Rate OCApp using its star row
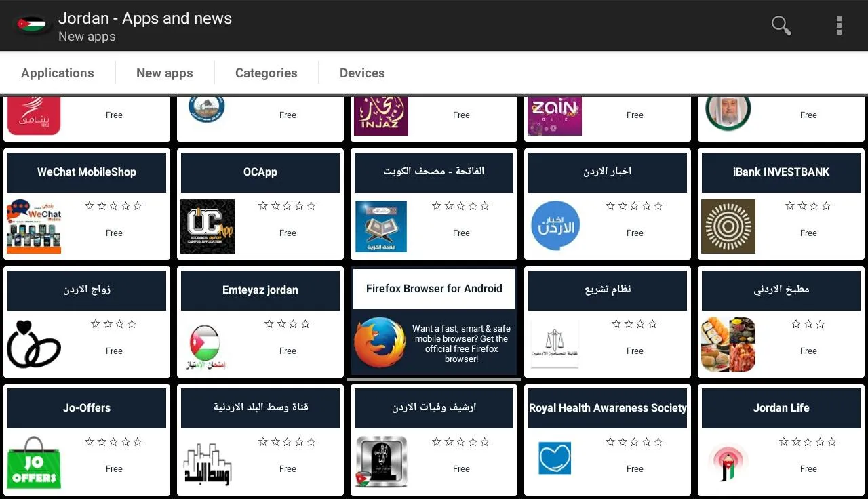The height and width of the screenshot is (499, 868). (287, 206)
